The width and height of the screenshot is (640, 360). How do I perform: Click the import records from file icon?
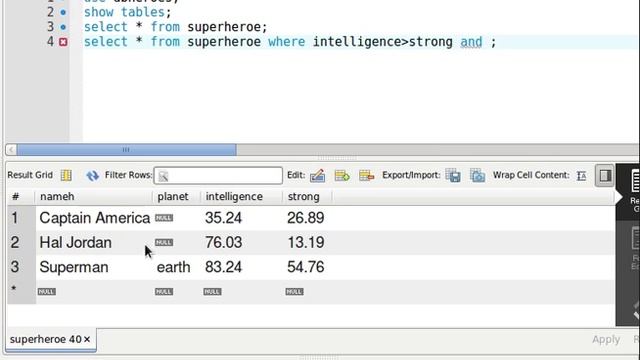(x=477, y=176)
